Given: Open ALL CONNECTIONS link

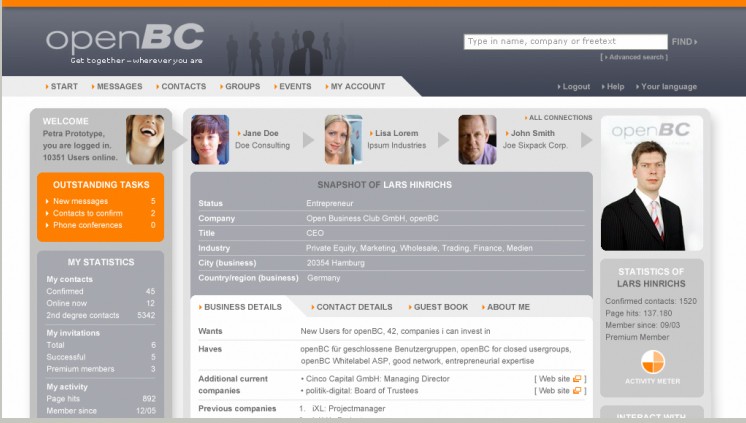Looking at the screenshot, I should click(x=559, y=118).
